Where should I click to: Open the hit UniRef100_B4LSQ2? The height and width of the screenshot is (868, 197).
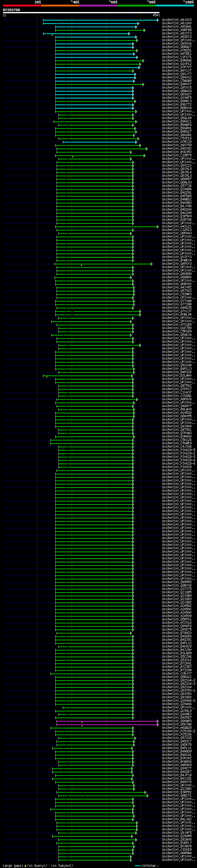[177, 819]
